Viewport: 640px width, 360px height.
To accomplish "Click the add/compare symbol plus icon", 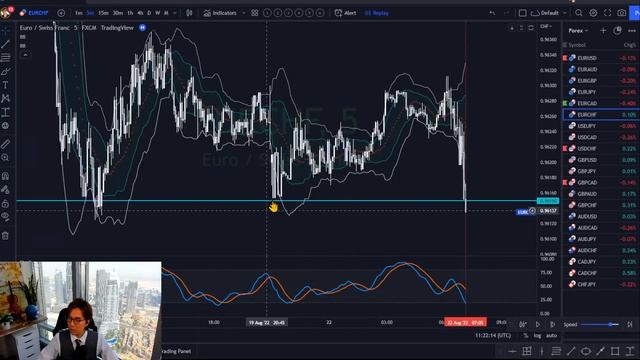I will click(x=61, y=13).
